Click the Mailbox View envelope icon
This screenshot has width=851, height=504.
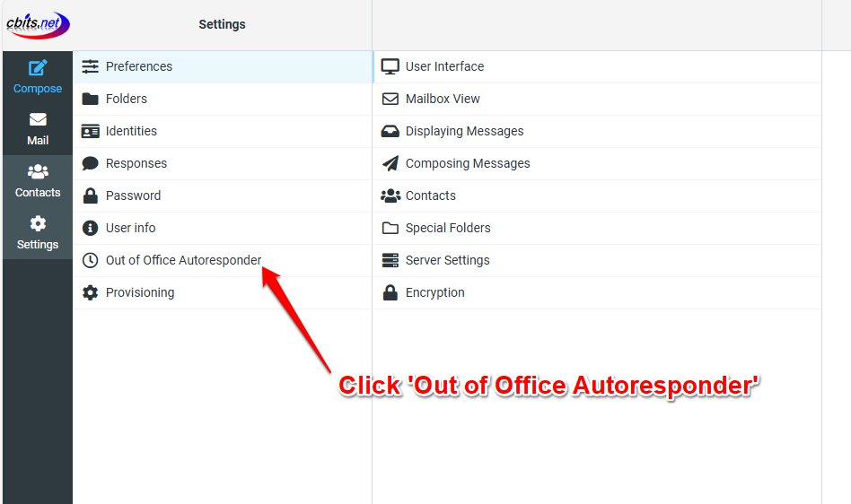[390, 99]
